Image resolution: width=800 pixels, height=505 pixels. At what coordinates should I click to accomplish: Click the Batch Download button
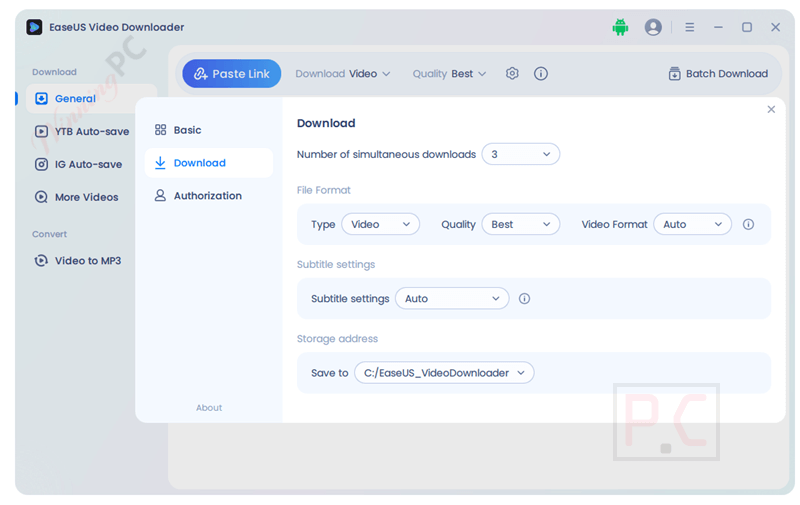[718, 73]
